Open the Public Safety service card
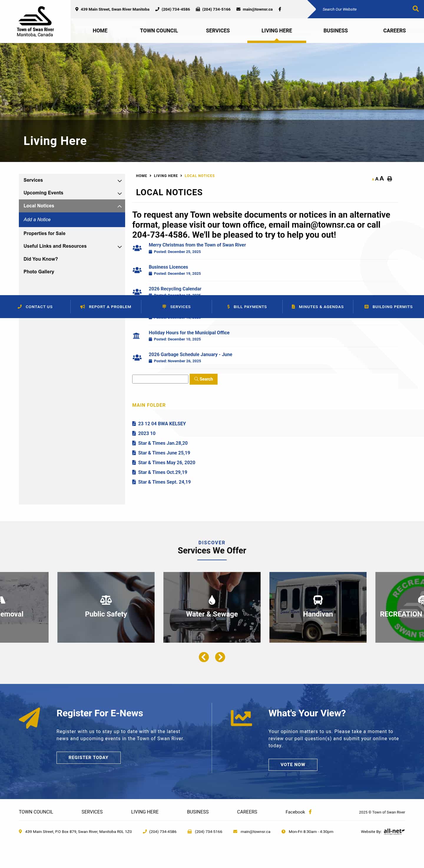 click(106, 607)
